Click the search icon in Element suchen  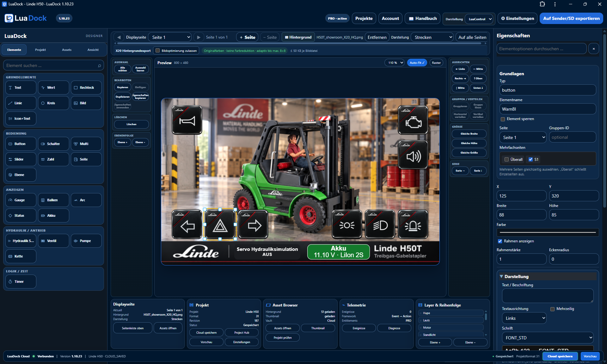[99, 66]
